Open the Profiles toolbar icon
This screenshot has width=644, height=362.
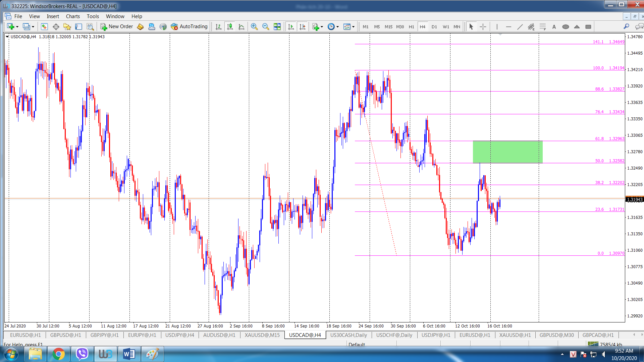pos(26,26)
